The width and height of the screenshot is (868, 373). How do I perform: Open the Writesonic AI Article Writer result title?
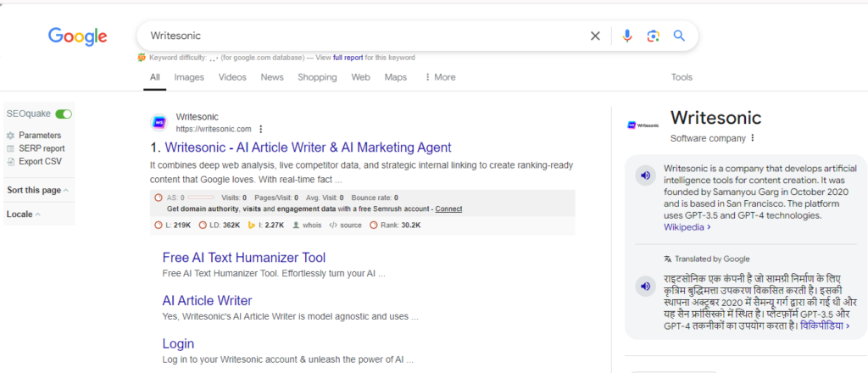[300, 148]
